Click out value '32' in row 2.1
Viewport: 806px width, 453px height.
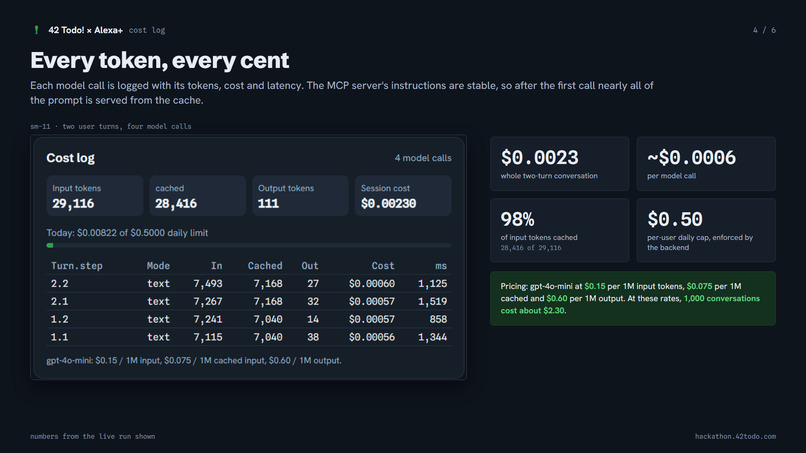pos(313,301)
